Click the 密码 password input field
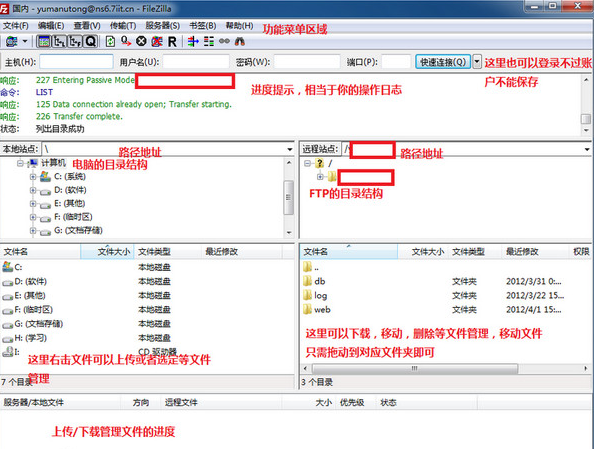 point(306,62)
